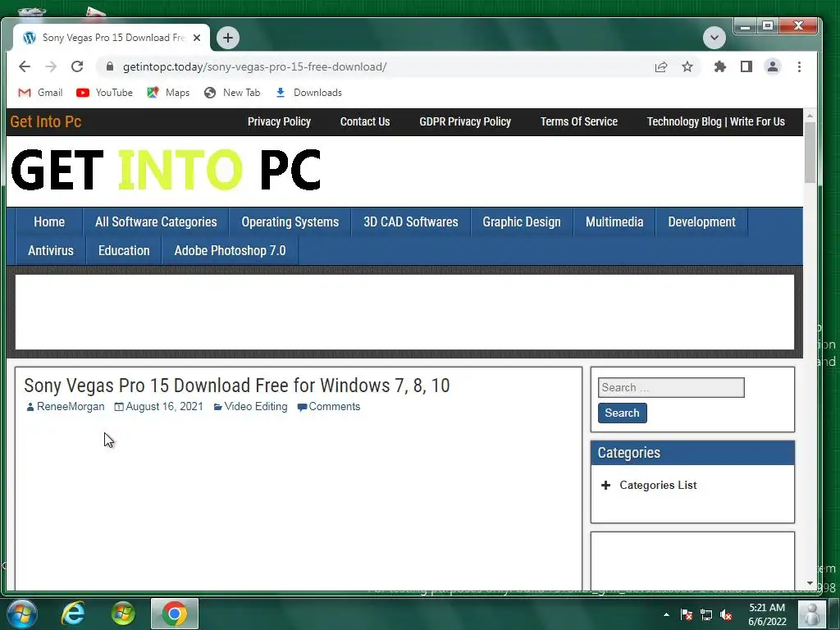Open GDPR Privacy Policy link
840x630 pixels.
(x=465, y=121)
